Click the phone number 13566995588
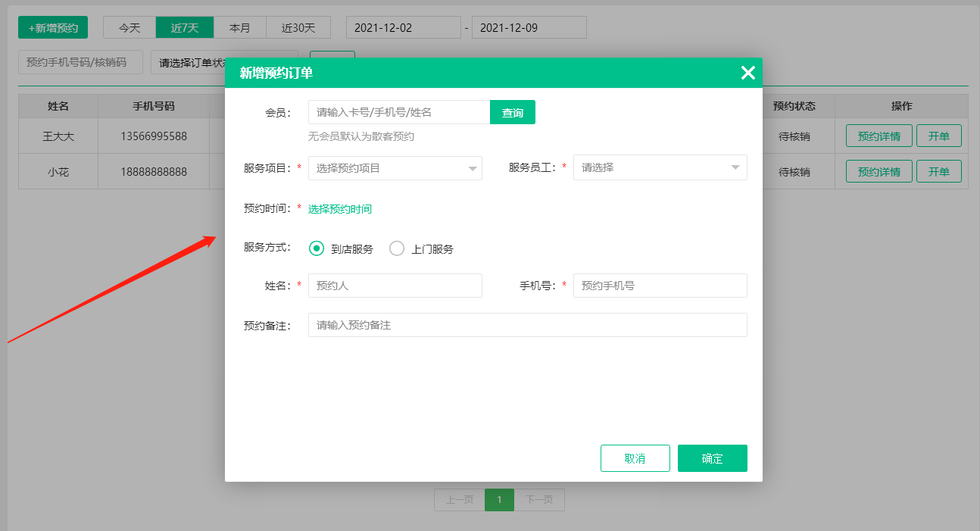This screenshot has height=531, width=980. coord(154,136)
